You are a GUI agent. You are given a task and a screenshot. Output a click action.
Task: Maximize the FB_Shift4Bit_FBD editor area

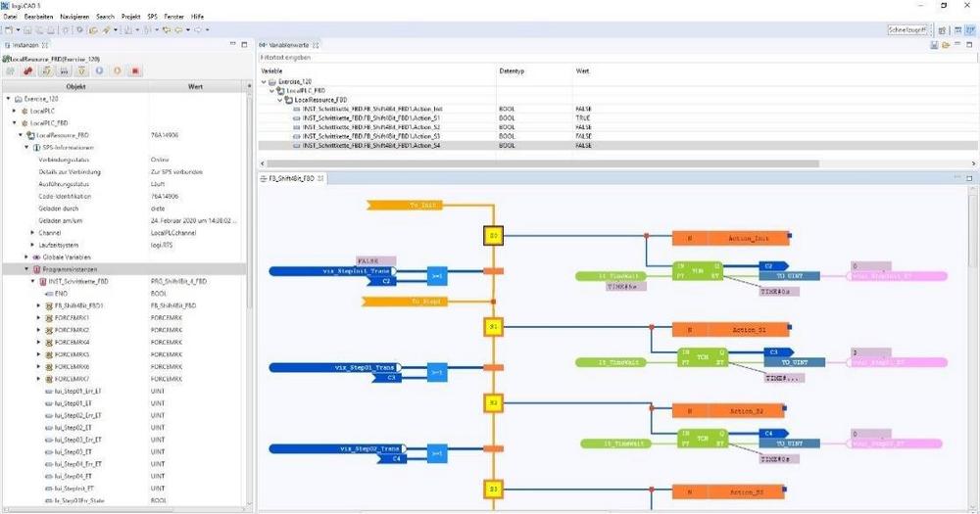coord(969,178)
